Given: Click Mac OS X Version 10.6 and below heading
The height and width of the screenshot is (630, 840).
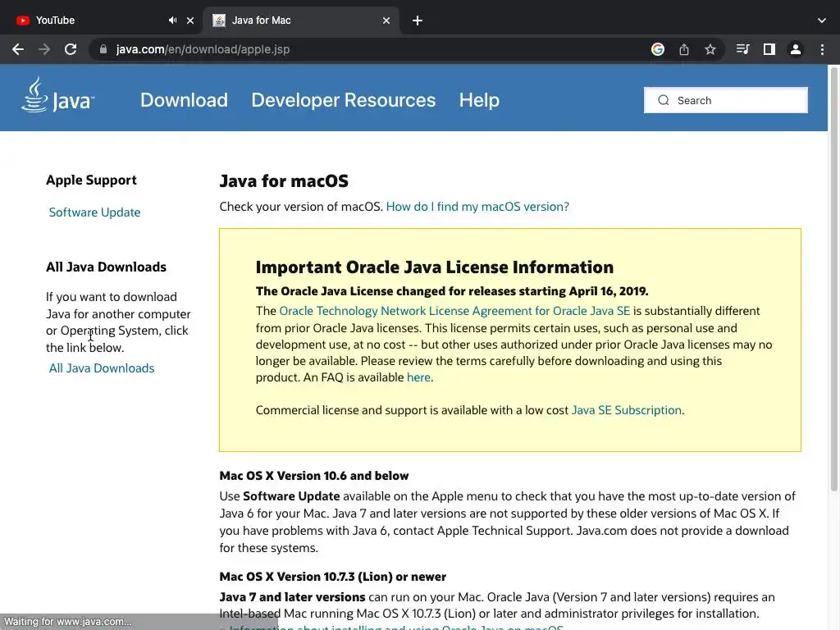Looking at the screenshot, I should [314, 476].
